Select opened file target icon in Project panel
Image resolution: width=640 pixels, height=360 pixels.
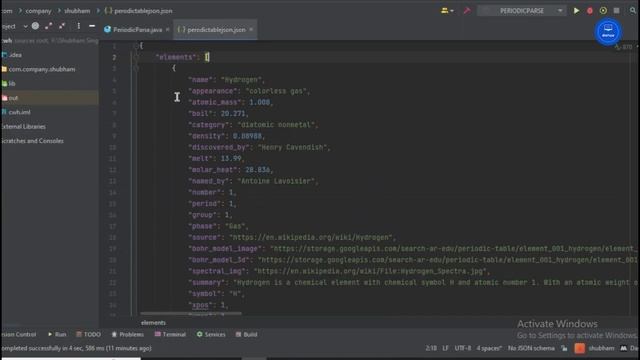tap(36, 26)
